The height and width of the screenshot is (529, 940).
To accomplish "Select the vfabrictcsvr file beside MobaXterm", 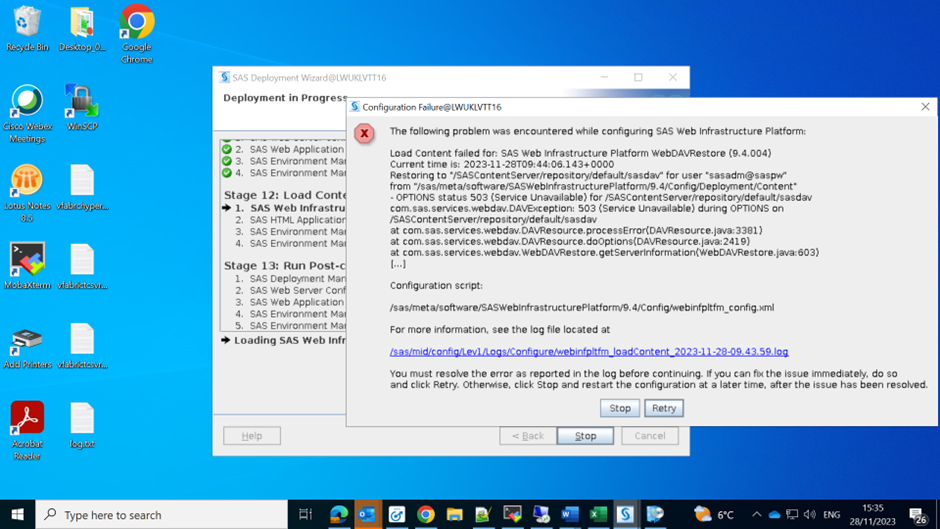I will click(x=82, y=266).
